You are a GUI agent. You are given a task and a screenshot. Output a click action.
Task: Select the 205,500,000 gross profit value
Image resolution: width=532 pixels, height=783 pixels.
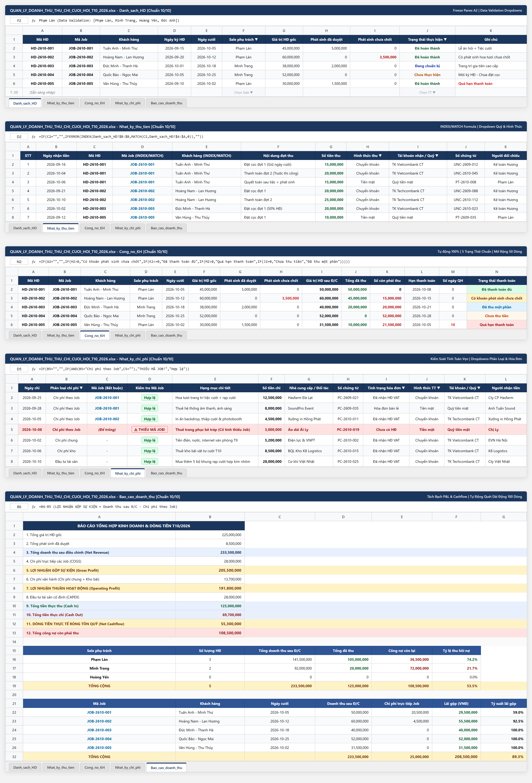(x=210, y=570)
